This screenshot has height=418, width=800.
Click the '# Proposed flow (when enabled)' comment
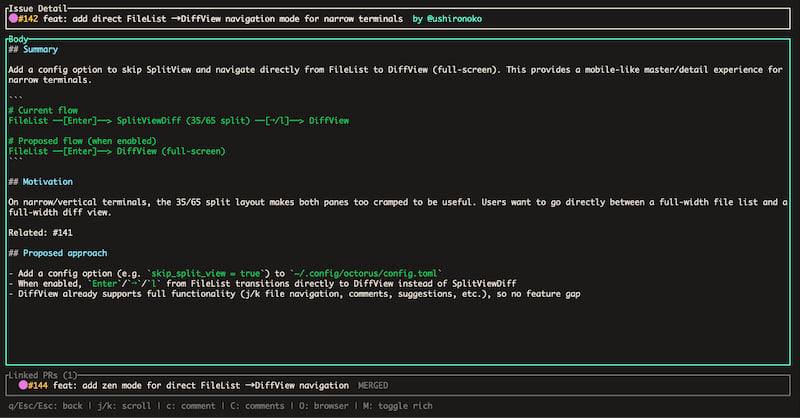point(82,141)
